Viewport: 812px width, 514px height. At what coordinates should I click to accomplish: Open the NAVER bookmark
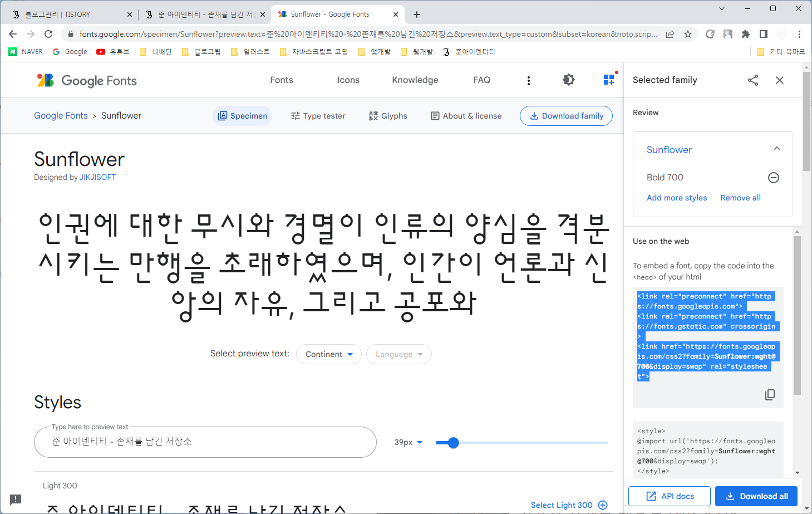click(26, 52)
